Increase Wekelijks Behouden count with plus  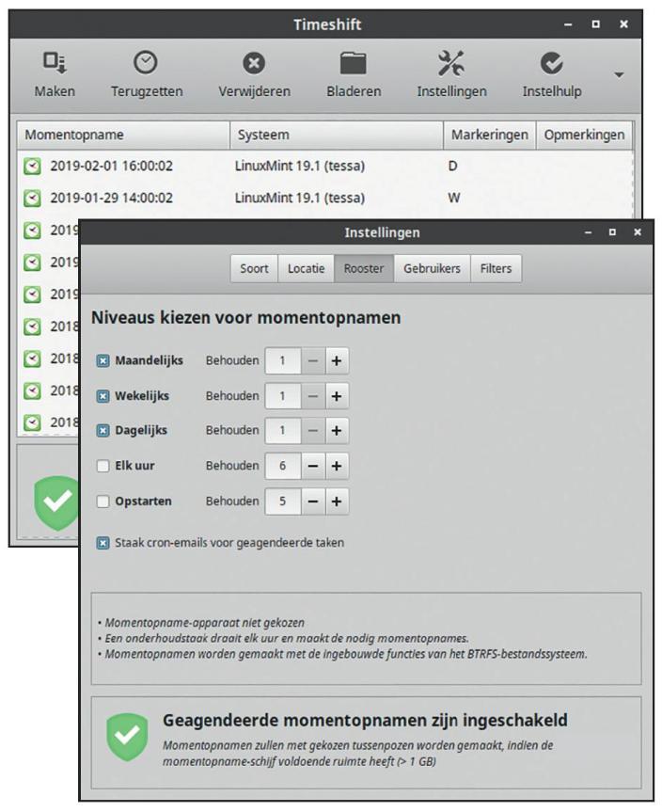click(337, 396)
